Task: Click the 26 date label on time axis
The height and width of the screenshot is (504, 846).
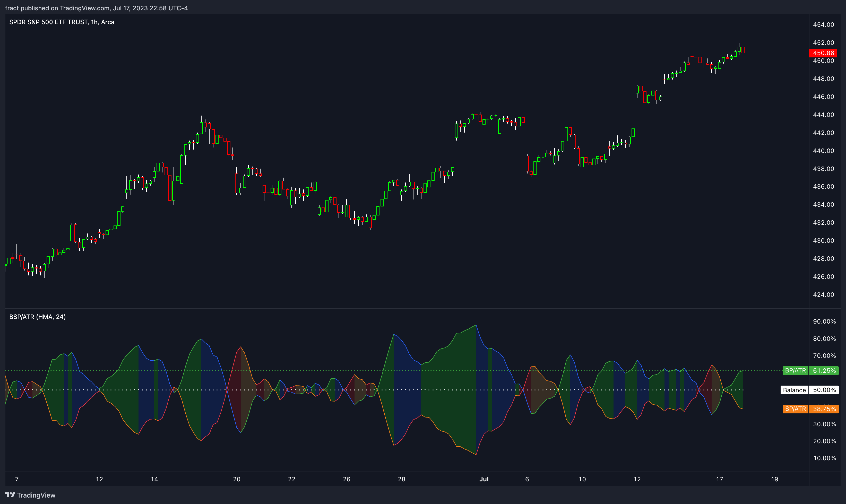Action: pyautogui.click(x=347, y=479)
